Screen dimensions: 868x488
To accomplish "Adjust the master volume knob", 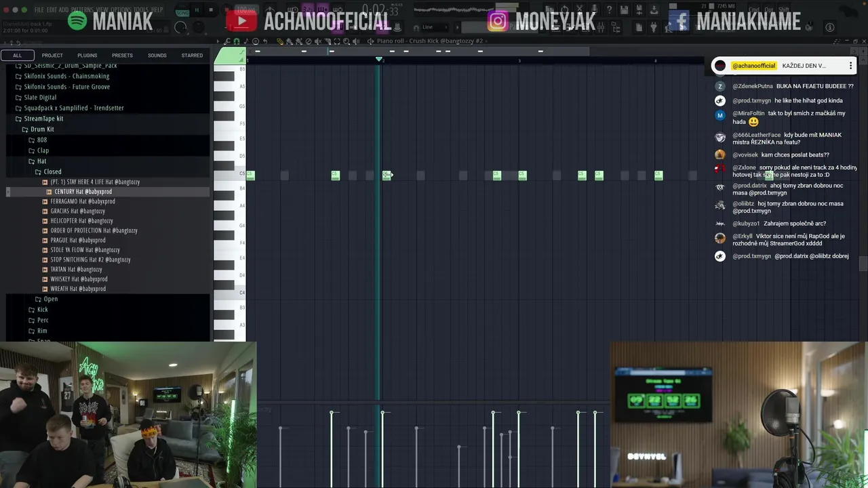I will coord(180,27).
